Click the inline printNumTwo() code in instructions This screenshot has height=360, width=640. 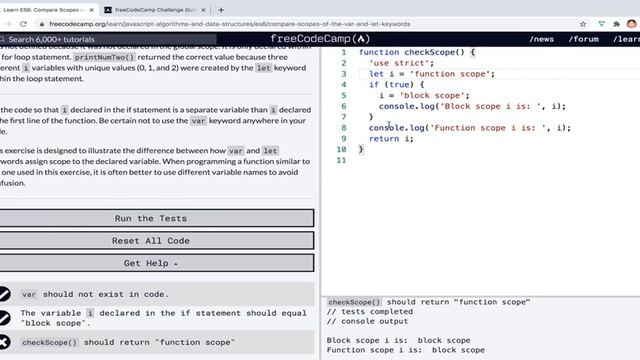click(104, 57)
